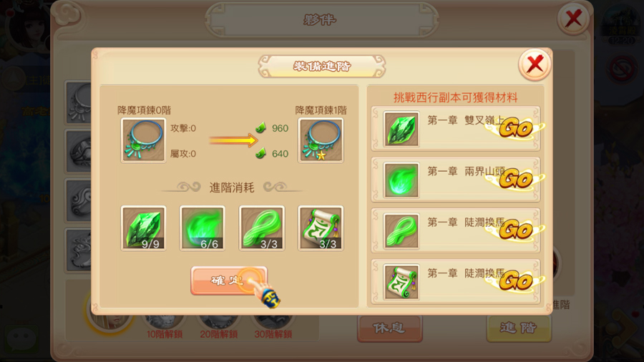Screen dimensions: 644x362
Task: Select green flame material 6/6
Action: [x=202, y=228]
